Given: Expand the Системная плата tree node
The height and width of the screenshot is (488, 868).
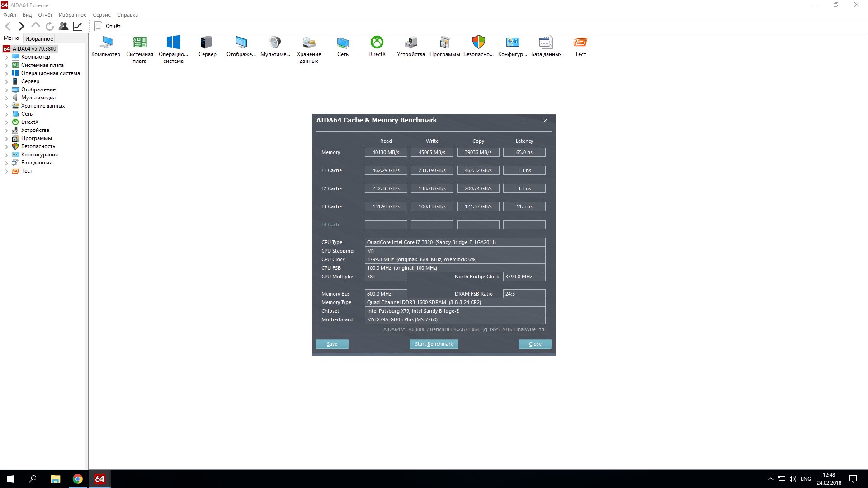Looking at the screenshot, I should click(6, 66).
